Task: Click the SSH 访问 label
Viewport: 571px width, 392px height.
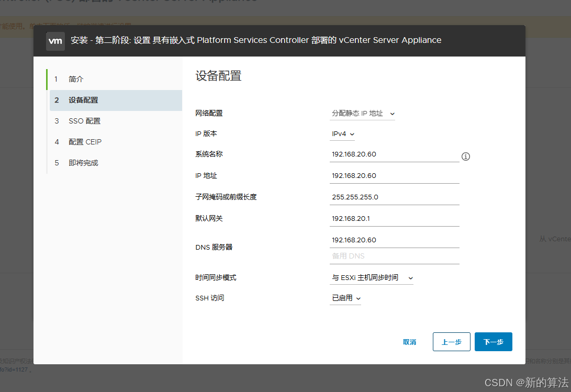Action: point(210,298)
